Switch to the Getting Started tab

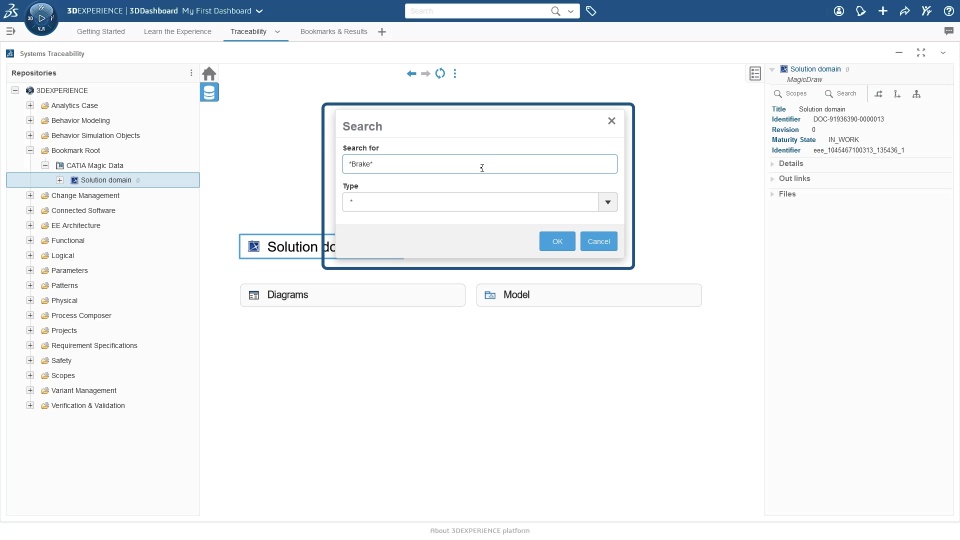(x=101, y=31)
